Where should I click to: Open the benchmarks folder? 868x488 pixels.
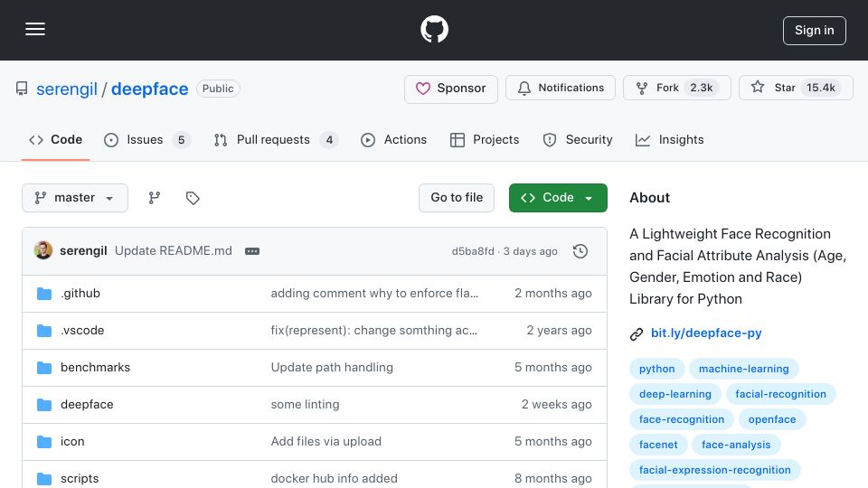pyautogui.click(x=95, y=368)
